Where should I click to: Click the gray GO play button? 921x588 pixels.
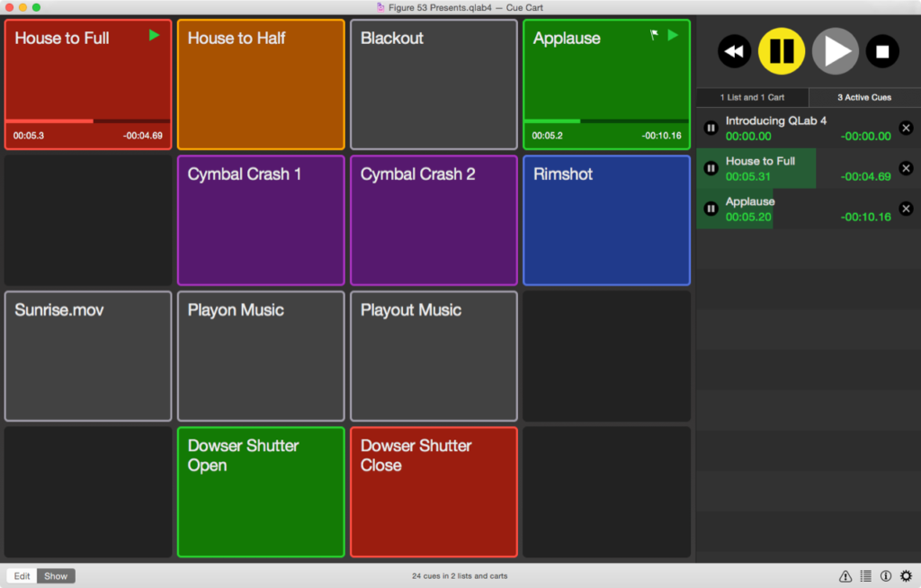coord(836,51)
